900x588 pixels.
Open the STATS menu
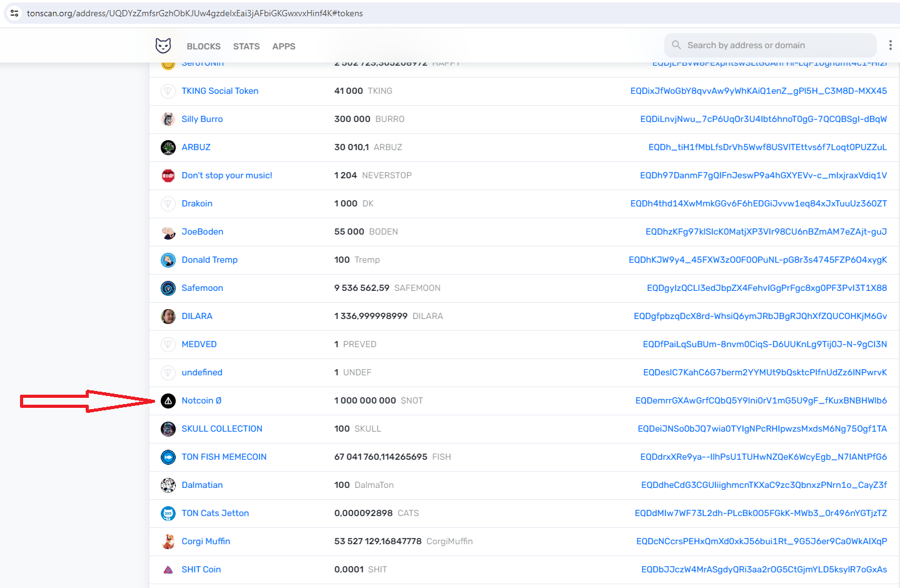coord(246,46)
